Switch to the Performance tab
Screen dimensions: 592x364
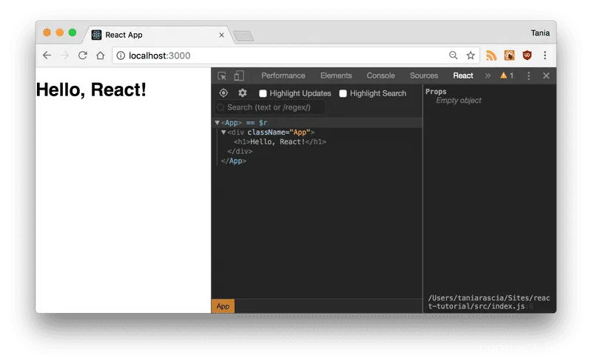[x=283, y=75]
